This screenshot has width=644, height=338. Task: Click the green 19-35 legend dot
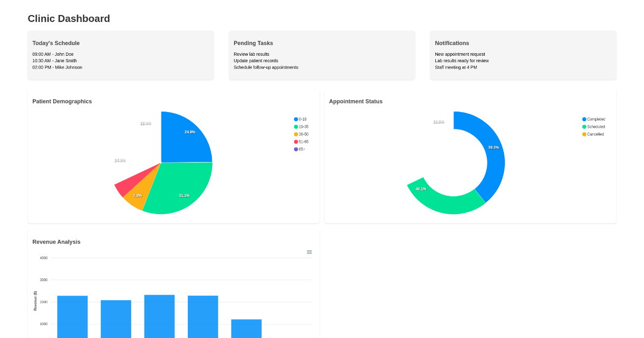[x=295, y=127]
